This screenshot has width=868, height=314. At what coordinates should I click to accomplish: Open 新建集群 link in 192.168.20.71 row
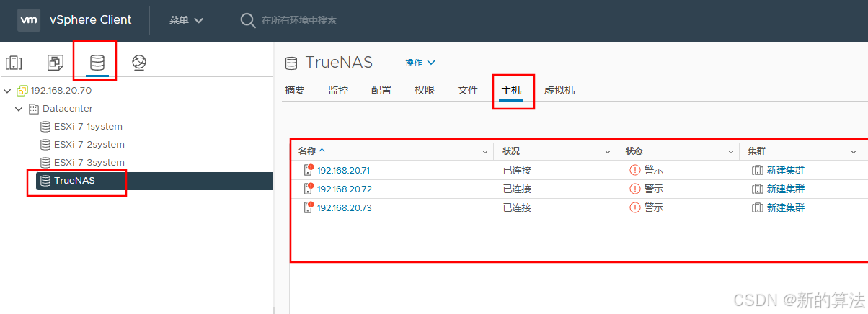point(786,171)
